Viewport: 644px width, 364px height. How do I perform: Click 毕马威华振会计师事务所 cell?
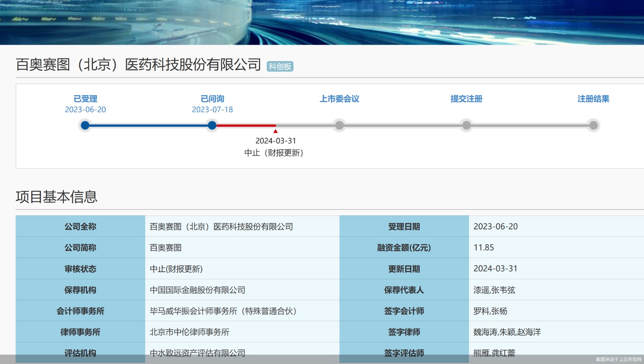pos(242,311)
